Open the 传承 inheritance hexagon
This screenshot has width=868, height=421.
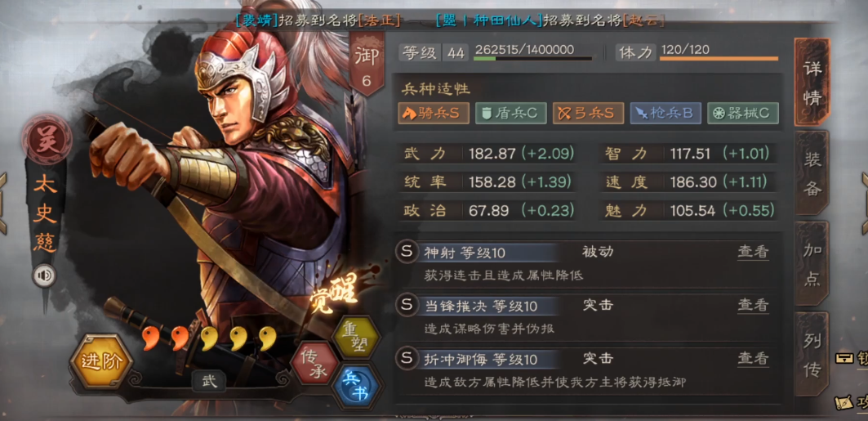click(314, 362)
